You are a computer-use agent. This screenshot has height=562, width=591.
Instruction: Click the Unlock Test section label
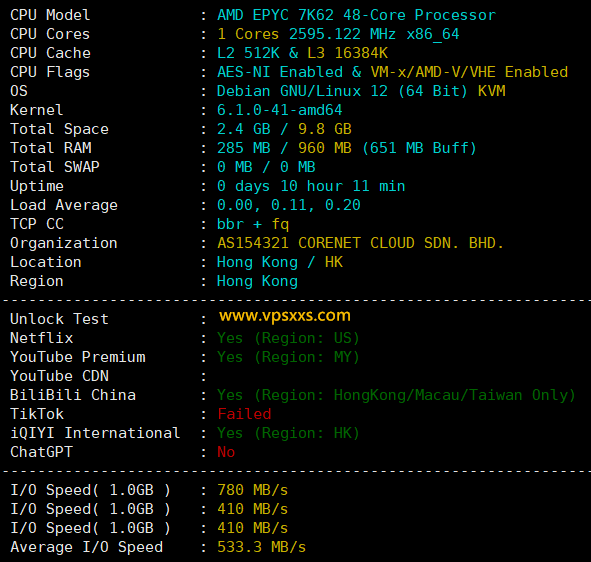pyautogui.click(x=60, y=319)
